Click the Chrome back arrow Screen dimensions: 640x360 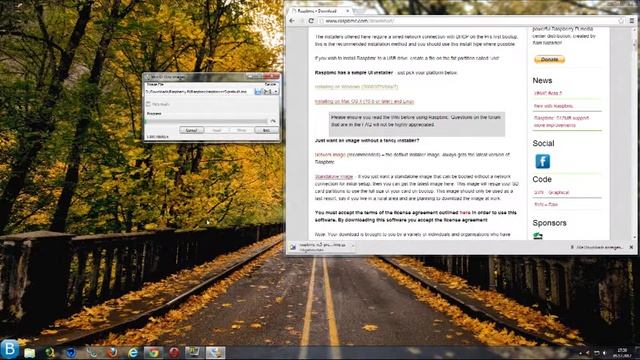[292, 20]
